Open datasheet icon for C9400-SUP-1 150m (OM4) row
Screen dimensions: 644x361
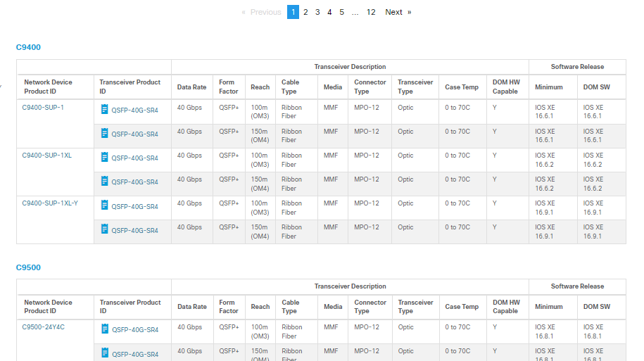point(104,133)
